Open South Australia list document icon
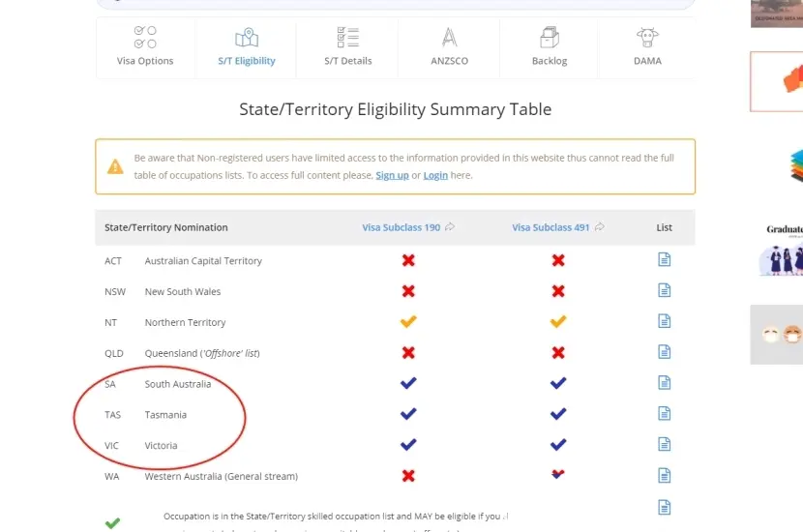803x532 pixels. pyautogui.click(x=665, y=383)
